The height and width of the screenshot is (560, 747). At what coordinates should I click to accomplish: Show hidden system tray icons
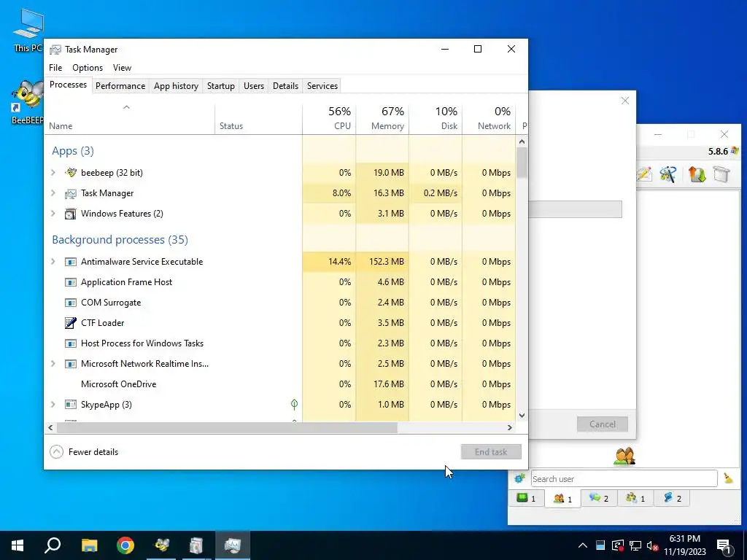(x=583, y=545)
